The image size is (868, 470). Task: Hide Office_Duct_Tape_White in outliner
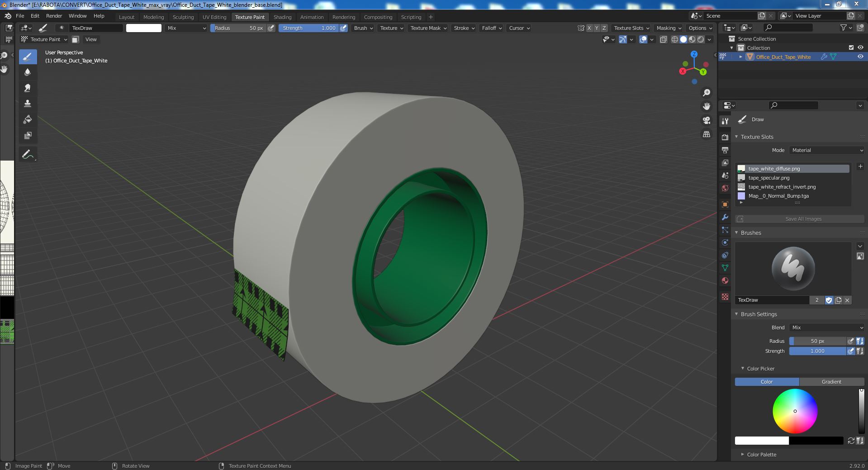coord(860,57)
